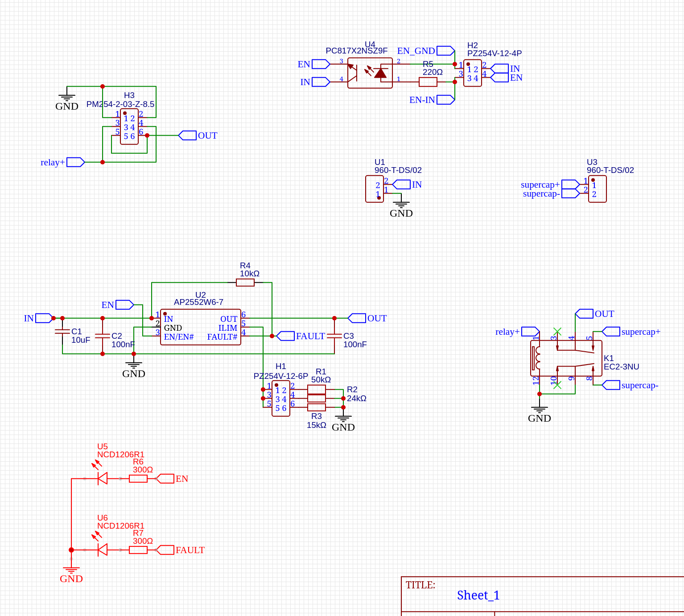Image resolution: width=684 pixels, height=616 pixels.
Task: Click the AP2552W6-7 part name label
Action: click(198, 302)
